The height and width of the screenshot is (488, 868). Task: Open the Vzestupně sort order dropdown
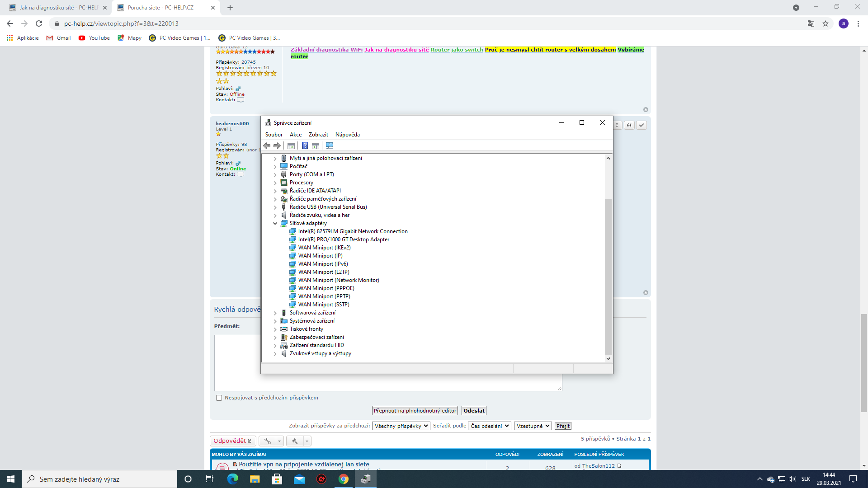click(533, 426)
